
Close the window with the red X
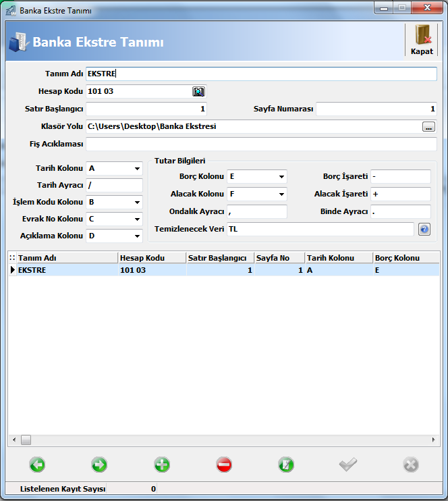(x=427, y=8)
